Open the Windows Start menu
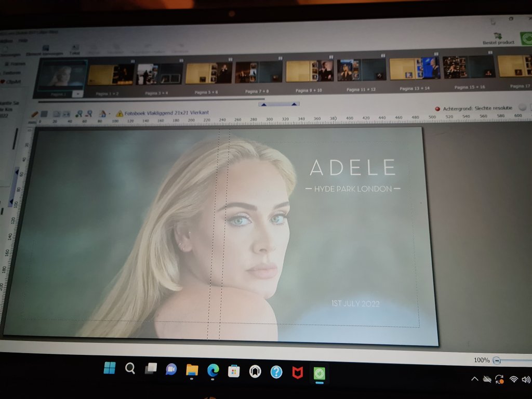Image resolution: width=532 pixels, height=399 pixels. pos(110,368)
